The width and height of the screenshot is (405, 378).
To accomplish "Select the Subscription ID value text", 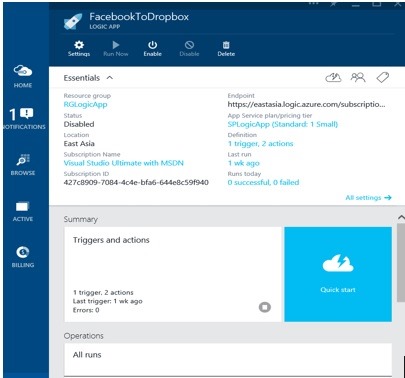I will point(136,182).
